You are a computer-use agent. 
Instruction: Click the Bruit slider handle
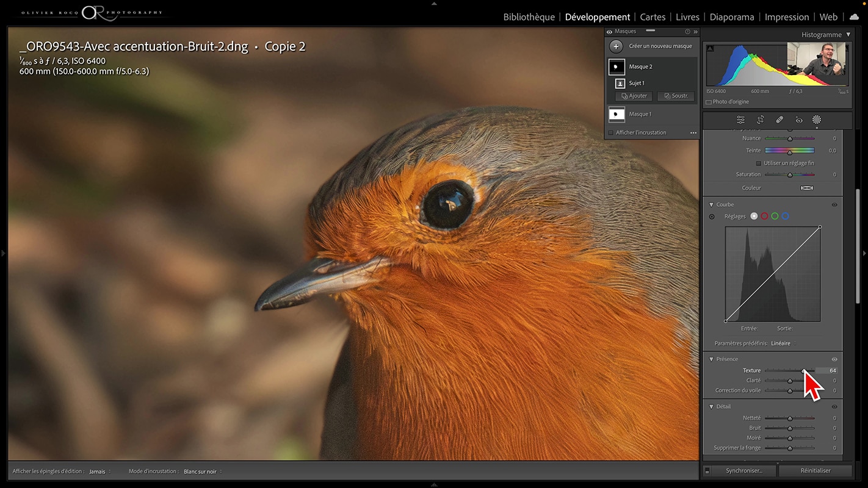point(789,428)
